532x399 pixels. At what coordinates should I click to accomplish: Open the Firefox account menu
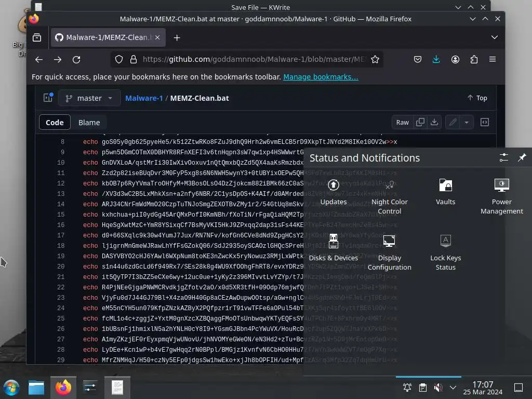455,59
